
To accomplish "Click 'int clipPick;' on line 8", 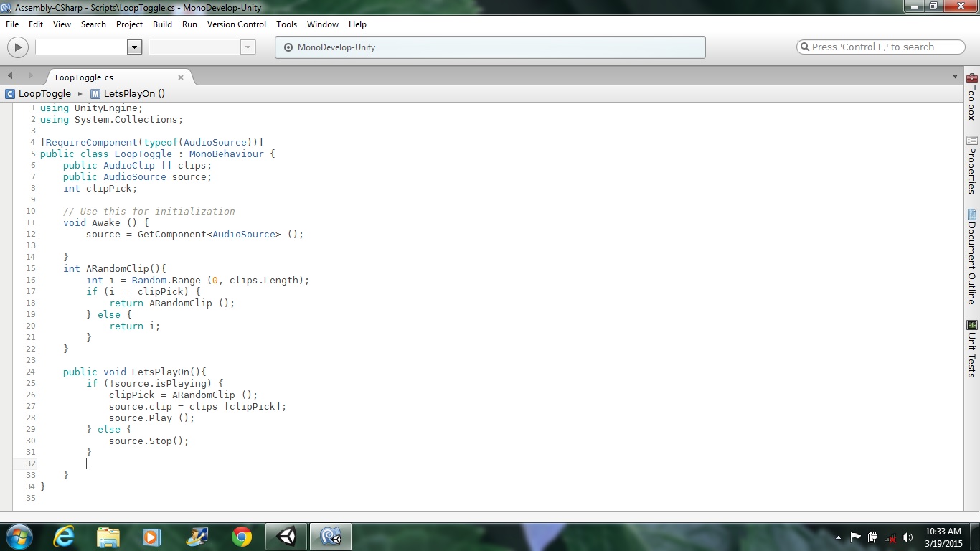I will point(100,188).
